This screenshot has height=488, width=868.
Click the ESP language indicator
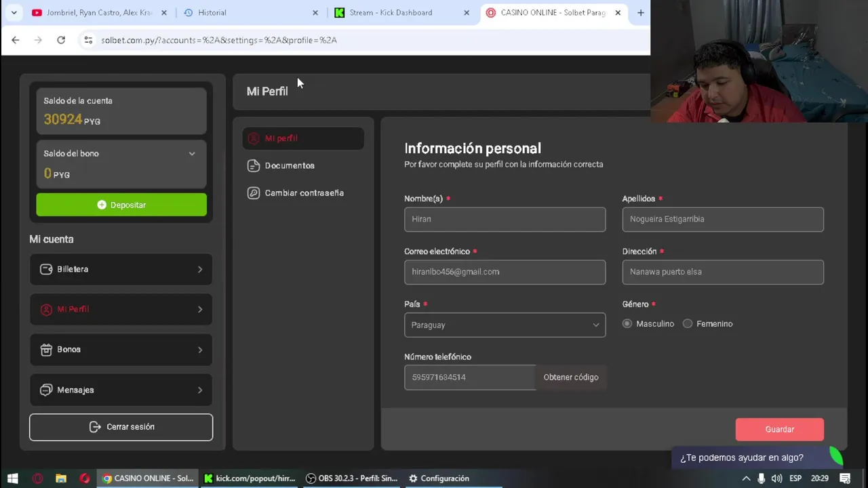795,479
